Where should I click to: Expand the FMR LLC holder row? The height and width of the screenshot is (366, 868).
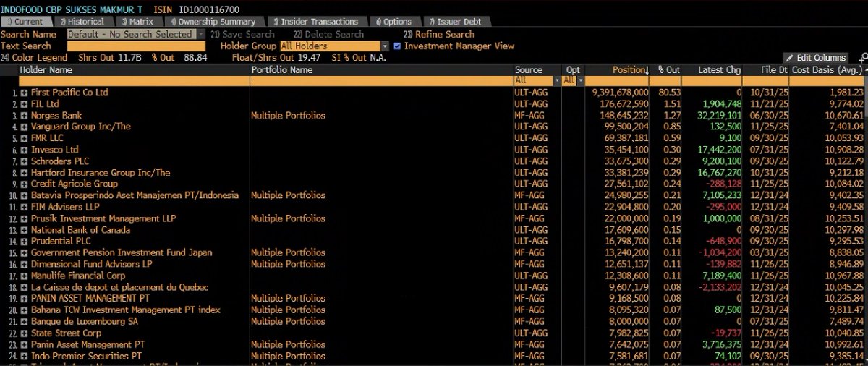coord(24,138)
